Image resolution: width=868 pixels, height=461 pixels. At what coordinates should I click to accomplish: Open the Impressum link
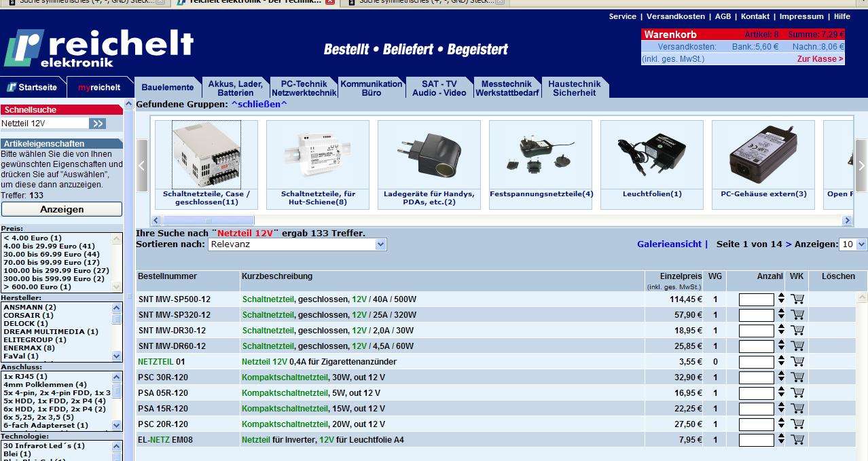click(801, 16)
